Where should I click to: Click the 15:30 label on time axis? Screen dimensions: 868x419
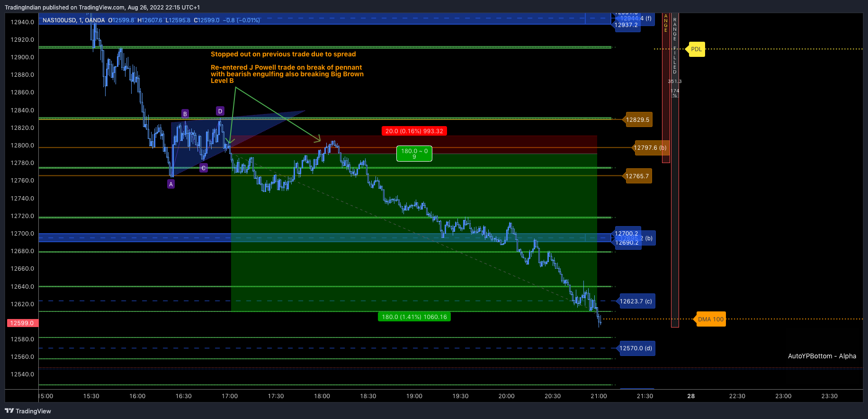click(x=91, y=396)
